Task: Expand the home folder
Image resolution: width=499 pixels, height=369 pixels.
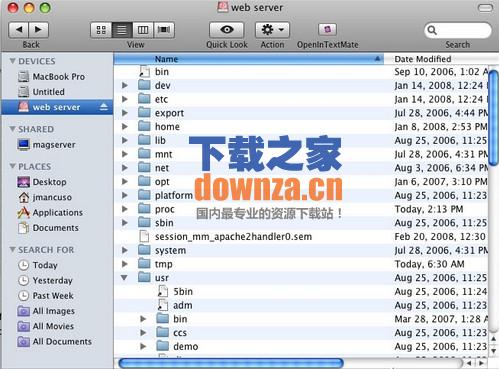Action: (x=125, y=127)
